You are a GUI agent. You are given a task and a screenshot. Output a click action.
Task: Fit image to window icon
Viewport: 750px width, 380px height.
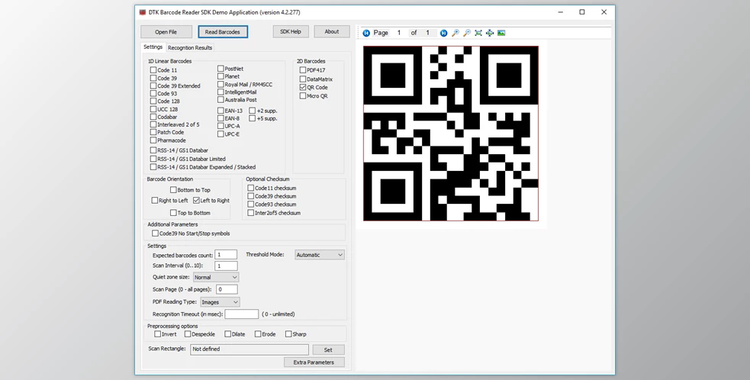pyautogui.click(x=478, y=33)
